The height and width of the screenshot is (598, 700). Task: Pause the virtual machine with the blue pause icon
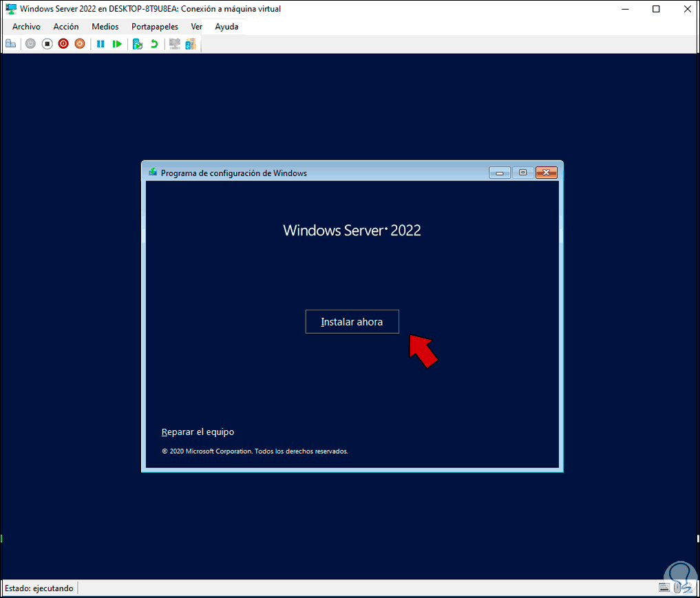pyautogui.click(x=100, y=44)
